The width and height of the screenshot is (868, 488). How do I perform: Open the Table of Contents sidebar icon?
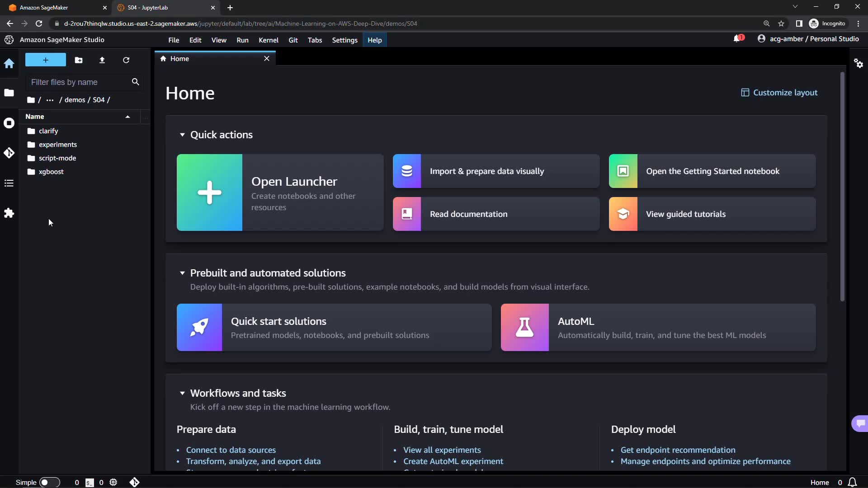click(9, 183)
